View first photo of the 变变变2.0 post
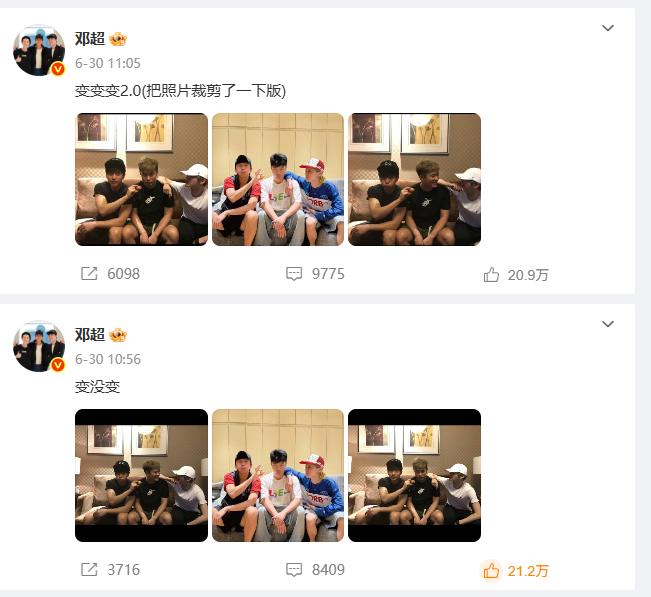 point(141,179)
